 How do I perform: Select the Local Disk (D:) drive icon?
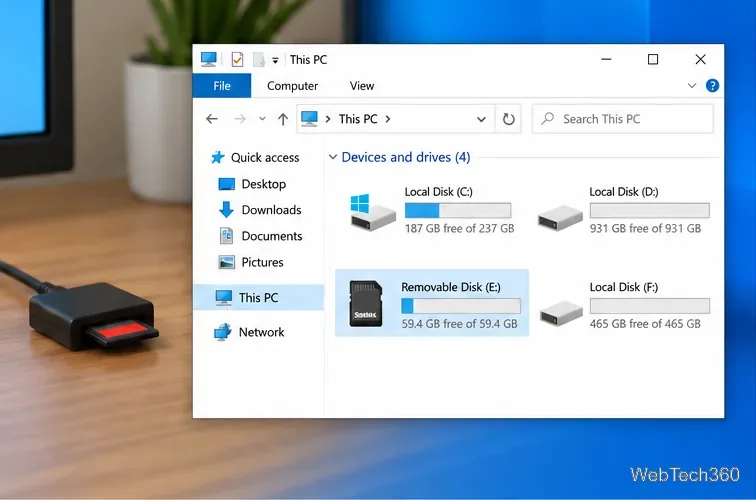coord(560,217)
